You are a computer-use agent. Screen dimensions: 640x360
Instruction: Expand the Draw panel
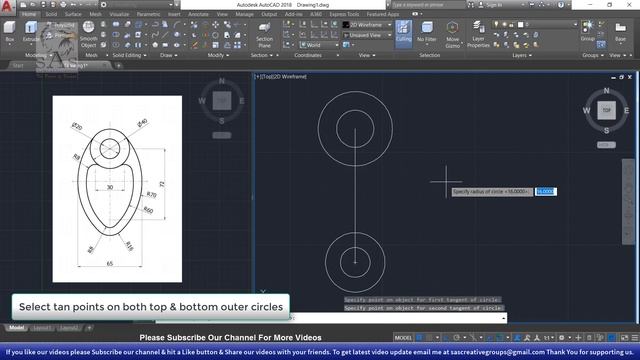coord(169,55)
